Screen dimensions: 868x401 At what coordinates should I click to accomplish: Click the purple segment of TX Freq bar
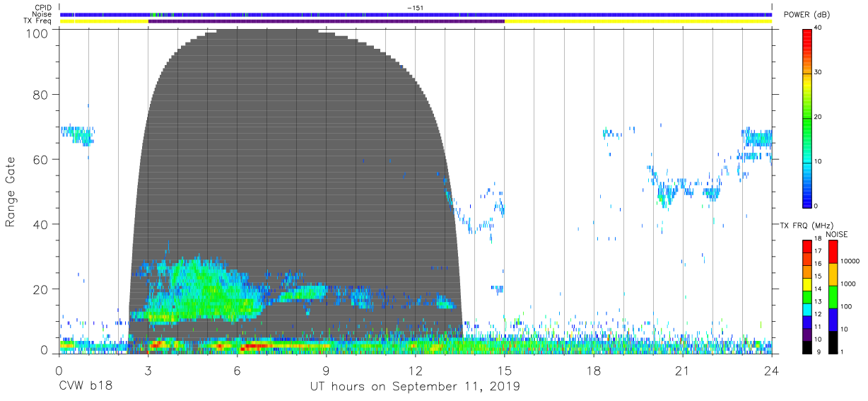click(x=326, y=21)
